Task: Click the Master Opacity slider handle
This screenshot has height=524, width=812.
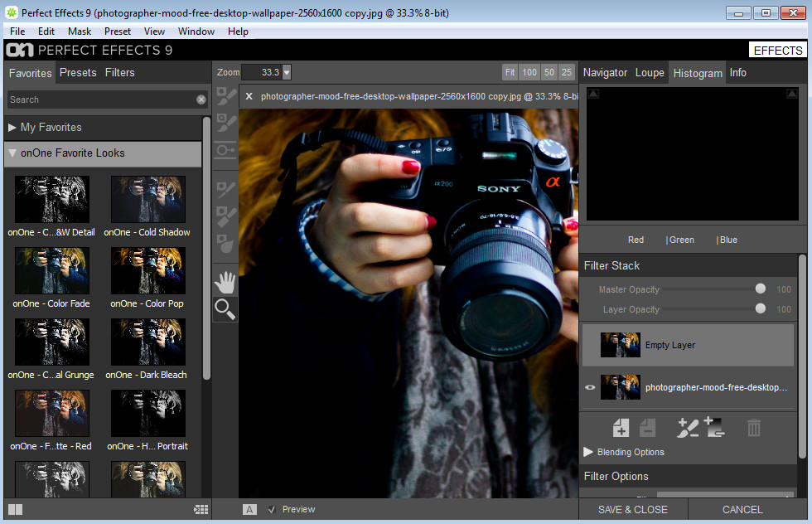Action: pos(761,289)
